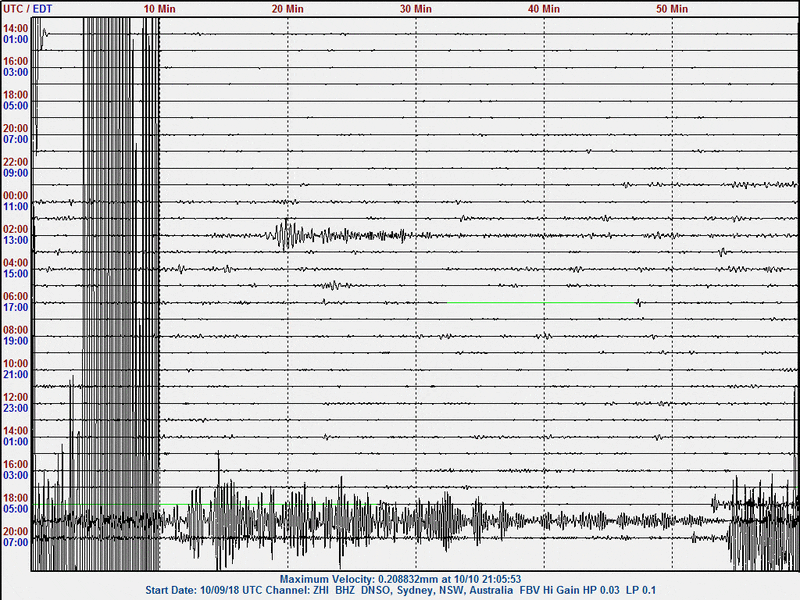This screenshot has height=600, width=800.
Task: Select the "23:00" EDT time label
Action: [x=15, y=408]
